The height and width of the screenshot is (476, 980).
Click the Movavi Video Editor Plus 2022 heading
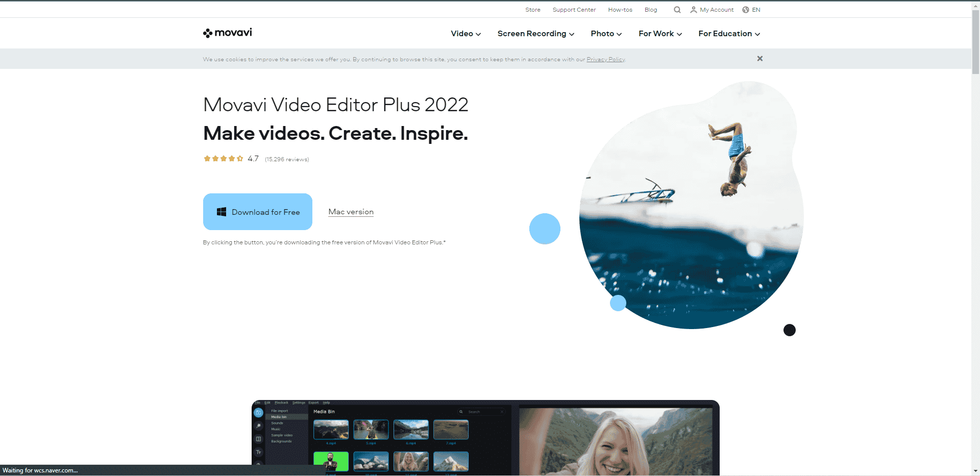(336, 105)
